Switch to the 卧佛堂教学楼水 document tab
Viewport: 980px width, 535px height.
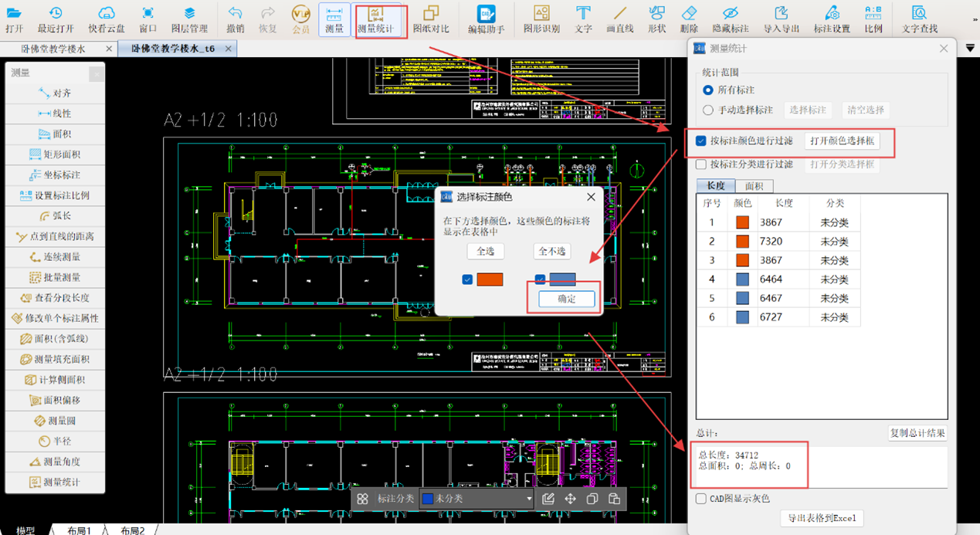coord(53,49)
